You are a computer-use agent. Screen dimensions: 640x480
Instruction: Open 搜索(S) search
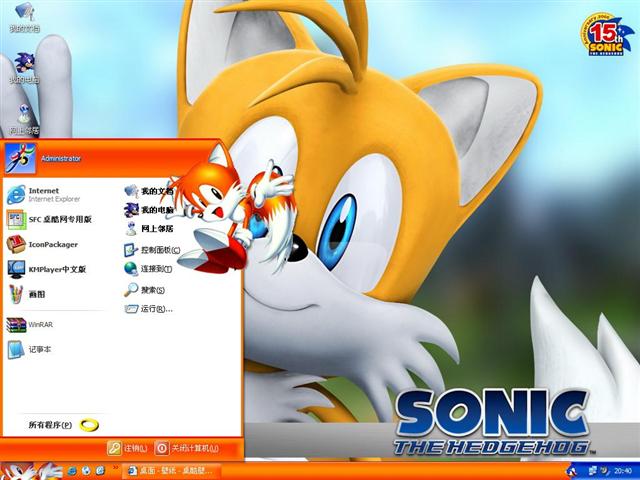145,290
